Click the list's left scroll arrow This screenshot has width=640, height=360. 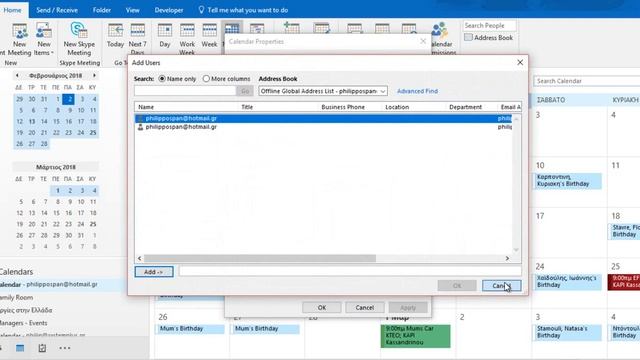[140, 258]
